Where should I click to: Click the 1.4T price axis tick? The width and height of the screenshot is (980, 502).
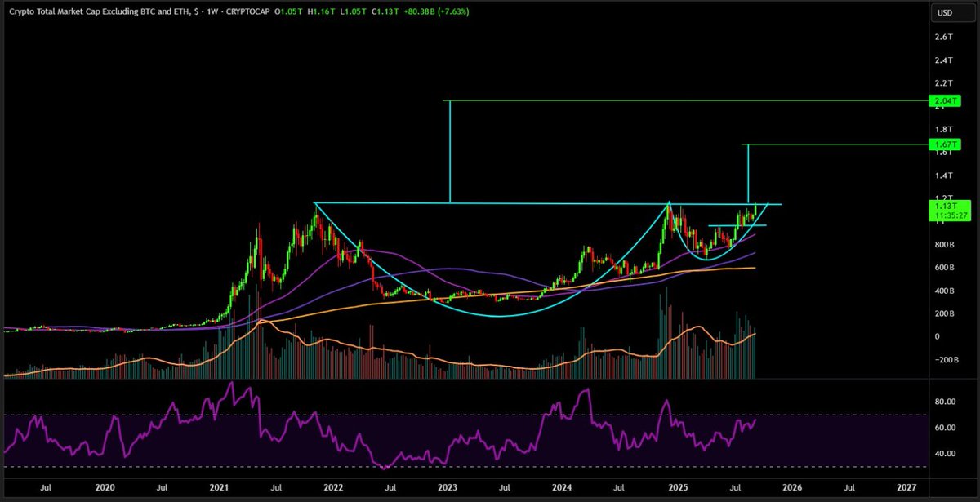click(943, 175)
